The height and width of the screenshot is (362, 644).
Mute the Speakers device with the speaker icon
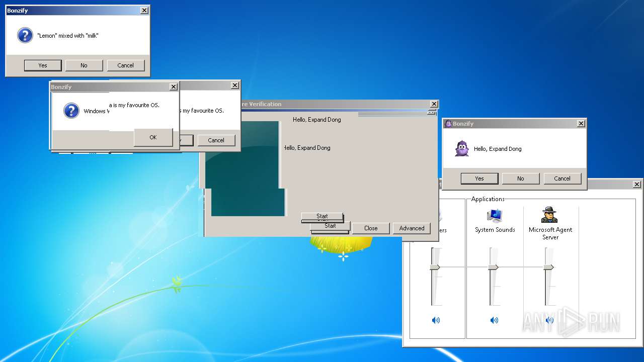436,320
